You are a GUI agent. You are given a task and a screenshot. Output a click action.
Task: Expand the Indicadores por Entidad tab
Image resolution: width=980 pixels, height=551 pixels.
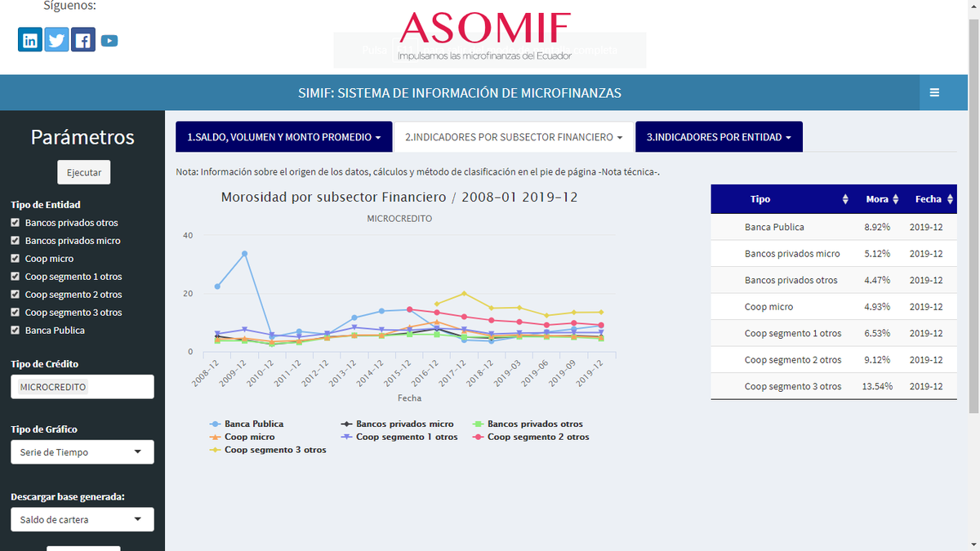click(719, 137)
